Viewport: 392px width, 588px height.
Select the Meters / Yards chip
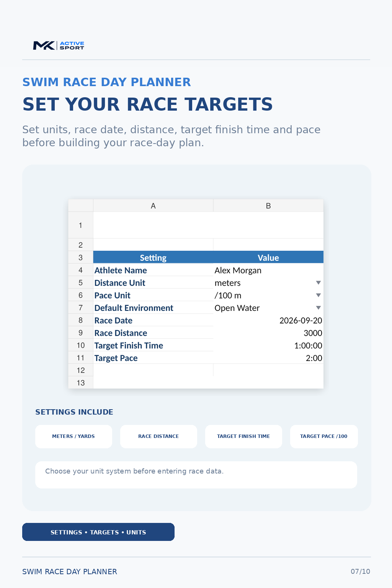[73, 436]
